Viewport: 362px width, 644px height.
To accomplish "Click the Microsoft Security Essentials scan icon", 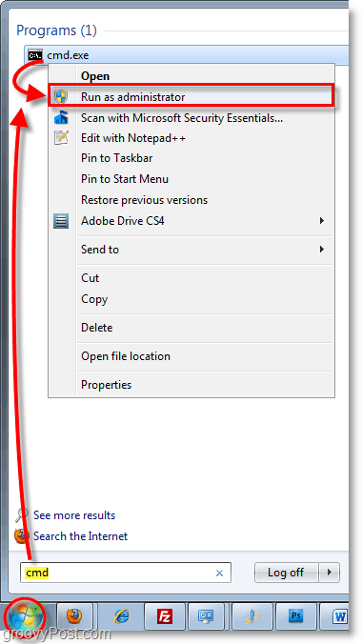I will [x=61, y=118].
